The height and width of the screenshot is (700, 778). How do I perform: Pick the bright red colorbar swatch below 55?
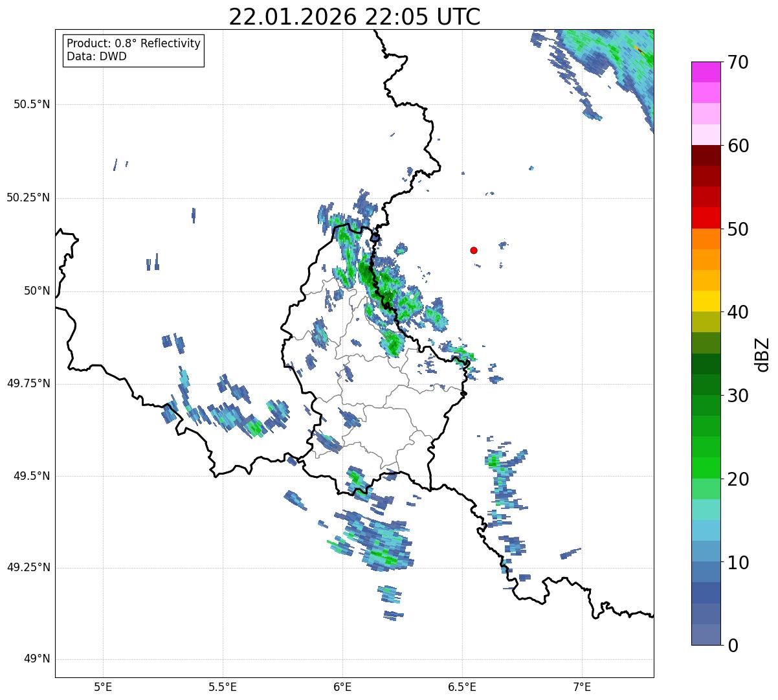tap(706, 218)
